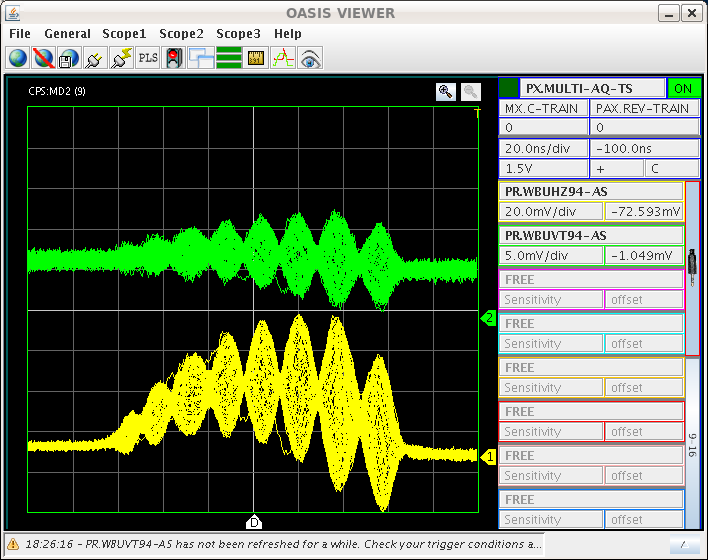This screenshot has width=708, height=560.
Task: Click the blue globe connect icon
Action: [x=18, y=58]
